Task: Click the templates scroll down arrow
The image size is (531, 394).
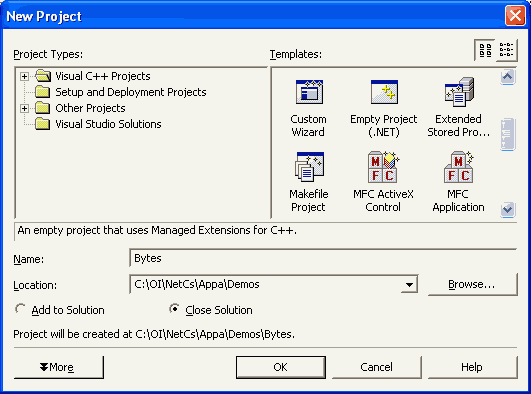Action: coord(508,209)
